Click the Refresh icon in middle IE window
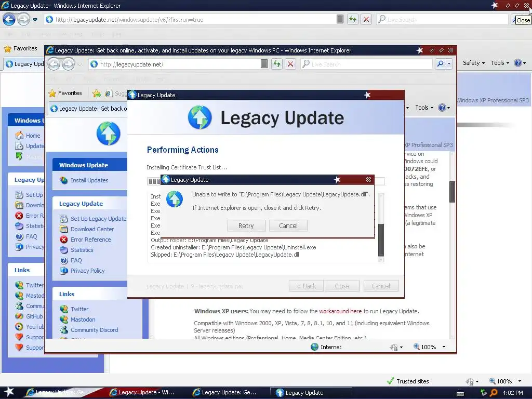532x399 pixels. pyautogui.click(x=277, y=64)
